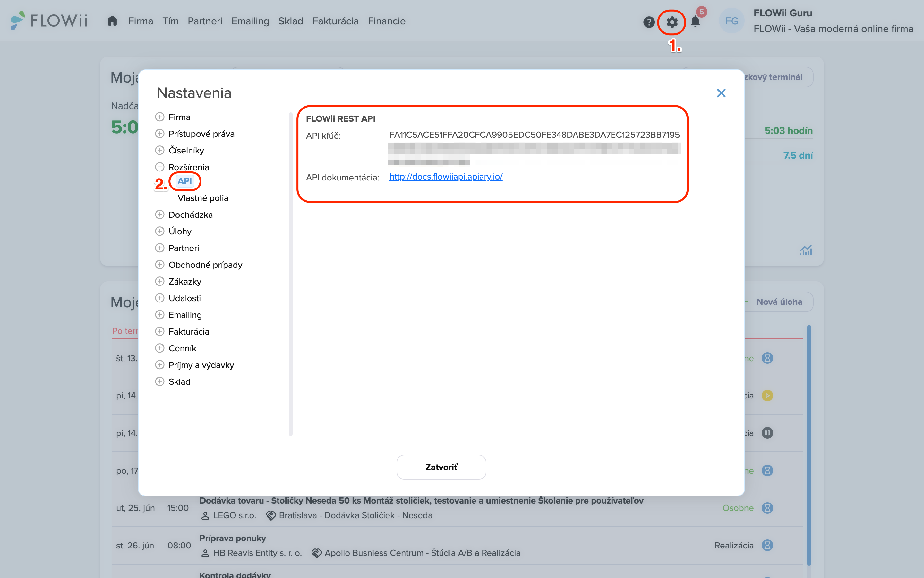
Task: Go to the home icon
Action: click(x=112, y=21)
